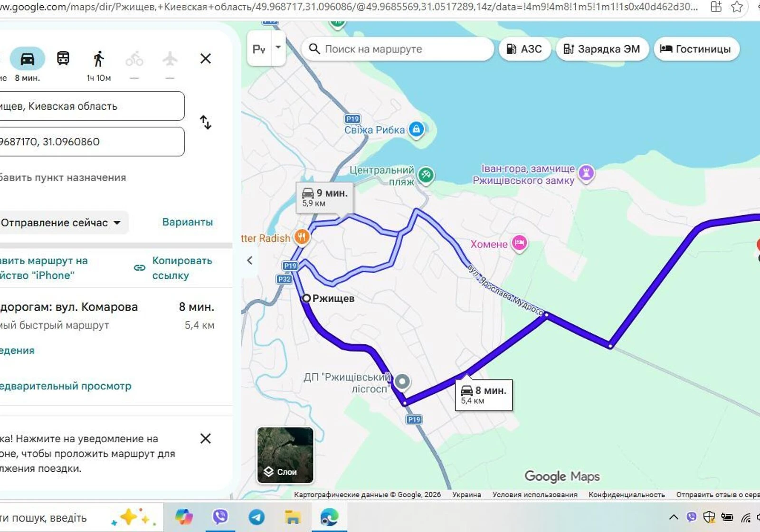Click the Ру input tools button

259,49
